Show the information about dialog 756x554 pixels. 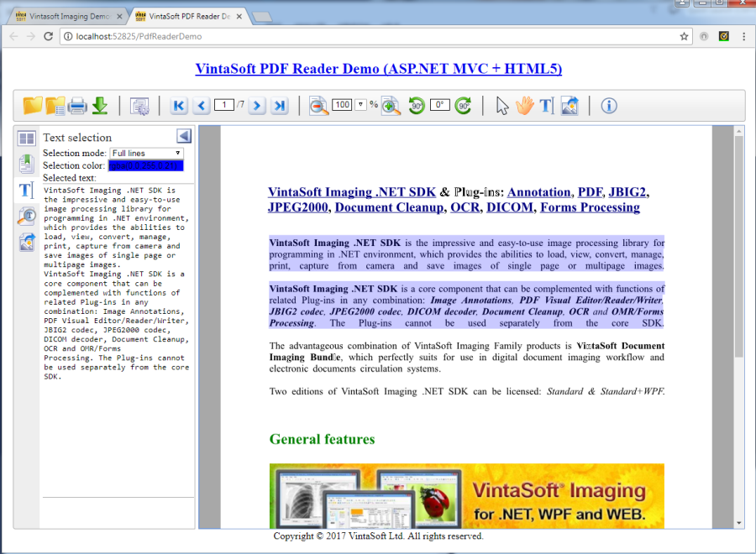609,106
